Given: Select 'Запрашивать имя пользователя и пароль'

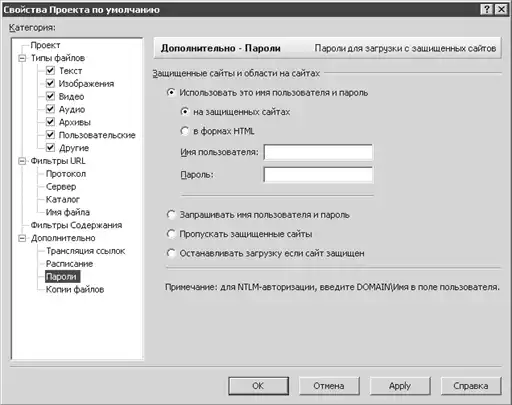Looking at the screenshot, I should click(171, 215).
